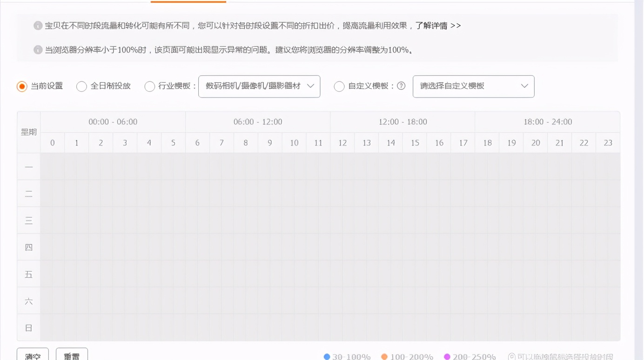Click the hint icon next to drag-select tip
The image size is (644, 360).
point(511,356)
